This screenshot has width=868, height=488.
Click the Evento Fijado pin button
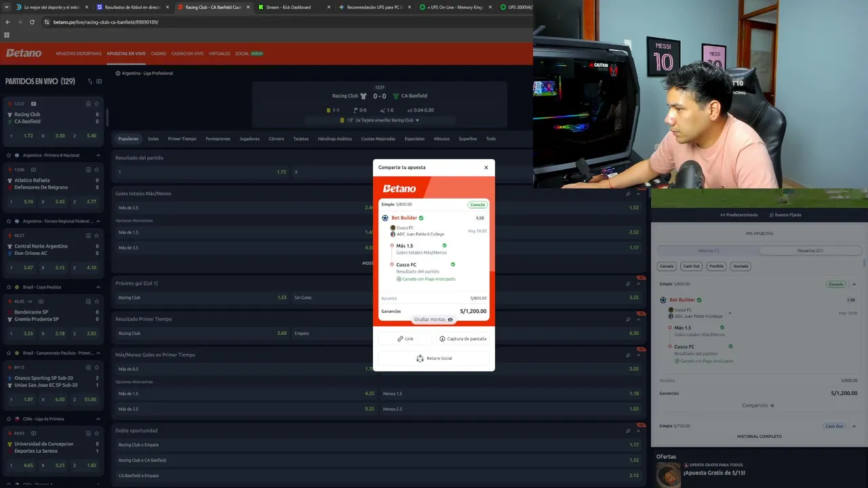click(x=785, y=215)
